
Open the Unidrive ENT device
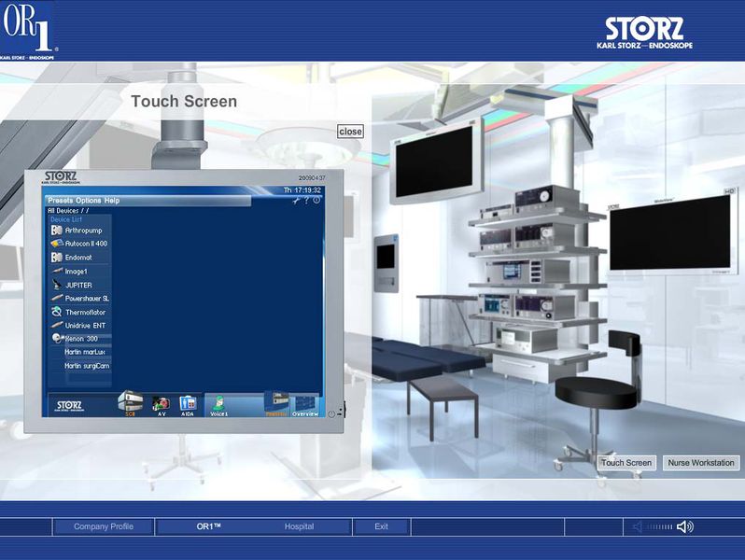(80, 326)
